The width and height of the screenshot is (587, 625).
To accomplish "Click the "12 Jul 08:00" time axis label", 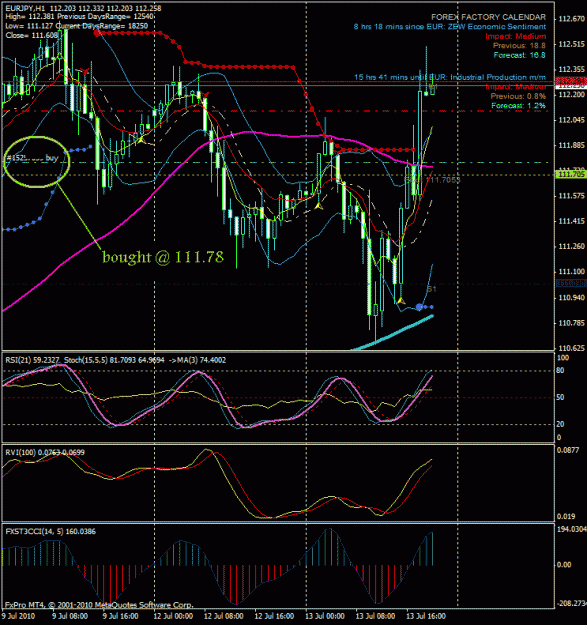I will click(224, 616).
